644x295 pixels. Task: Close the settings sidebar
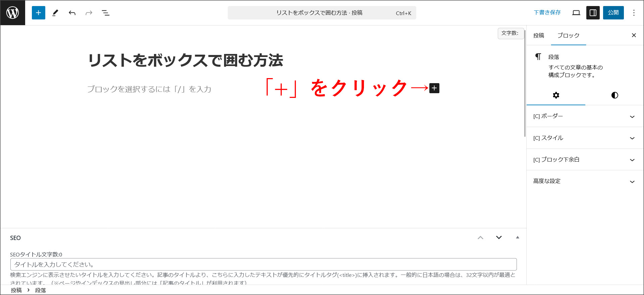[x=634, y=35]
